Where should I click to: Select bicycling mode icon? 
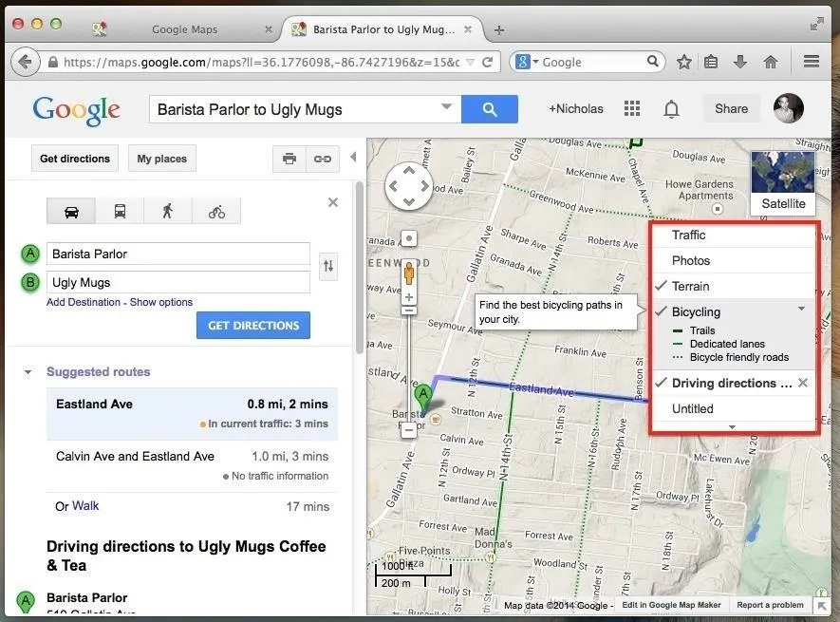[216, 211]
